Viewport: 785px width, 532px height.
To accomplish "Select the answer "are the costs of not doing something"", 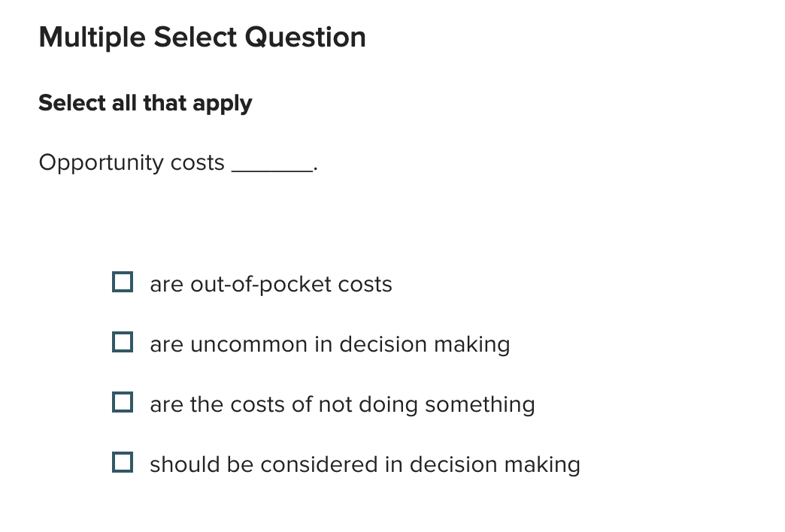I will coord(342,404).
